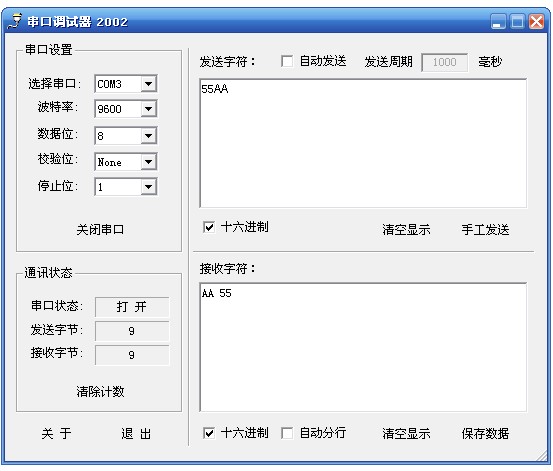553x471 pixels.
Task: Maximize the 串口调试器 window
Action: click(517, 22)
